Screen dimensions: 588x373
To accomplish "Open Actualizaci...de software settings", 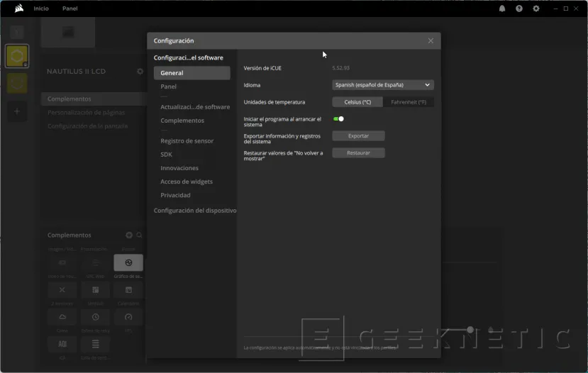I will click(195, 107).
